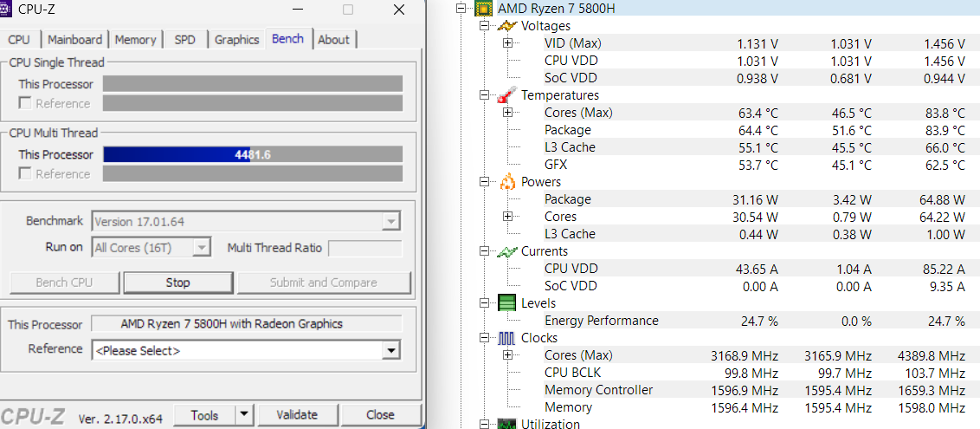
Task: Click the multi thread score progress bar
Action: coord(253,154)
